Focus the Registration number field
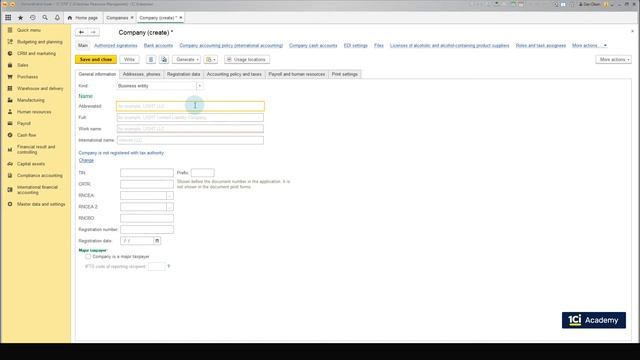Screen dimensions: 640x360 (x=147, y=230)
